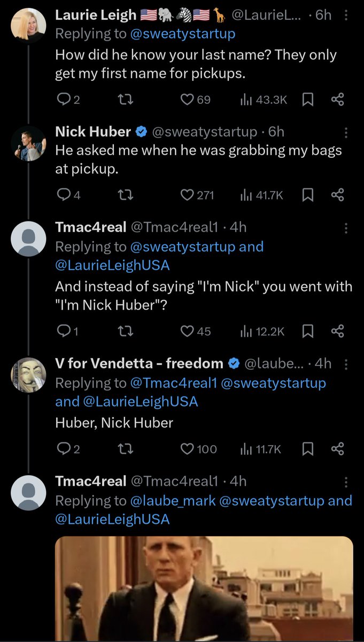The width and height of the screenshot is (364, 642).
Task: Open Tmac4real display name on image reply
Action: pos(90,481)
